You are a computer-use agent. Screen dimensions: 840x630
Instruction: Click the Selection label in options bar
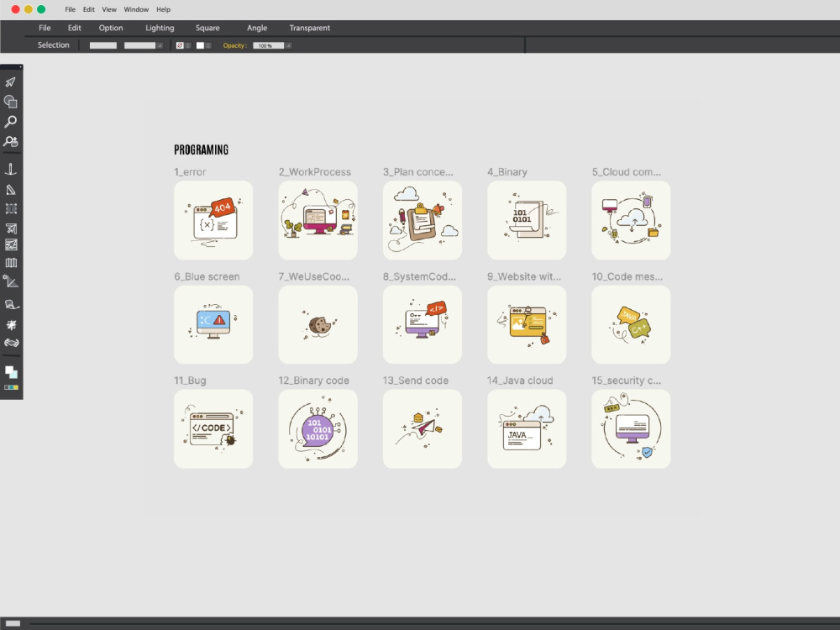pyautogui.click(x=53, y=45)
